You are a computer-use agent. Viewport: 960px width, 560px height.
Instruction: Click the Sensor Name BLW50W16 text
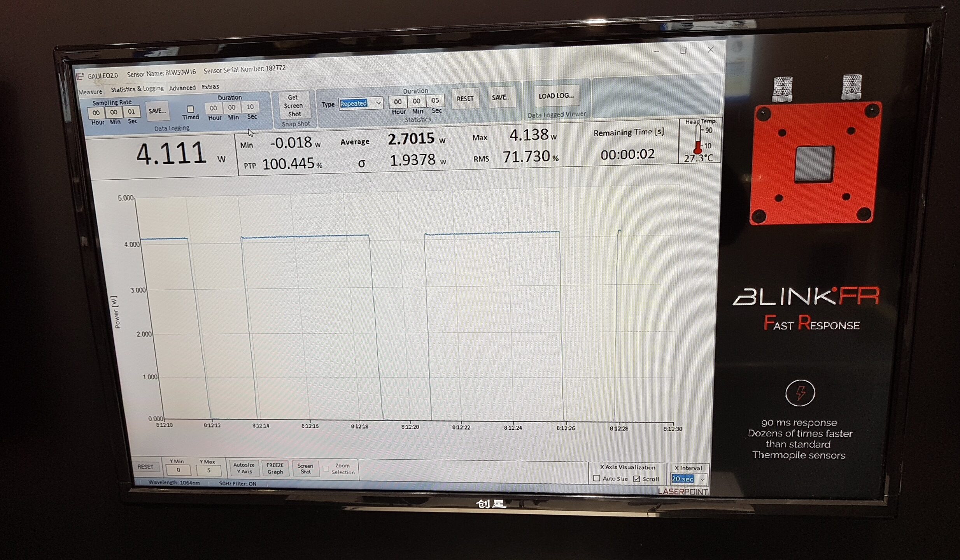[x=161, y=73]
